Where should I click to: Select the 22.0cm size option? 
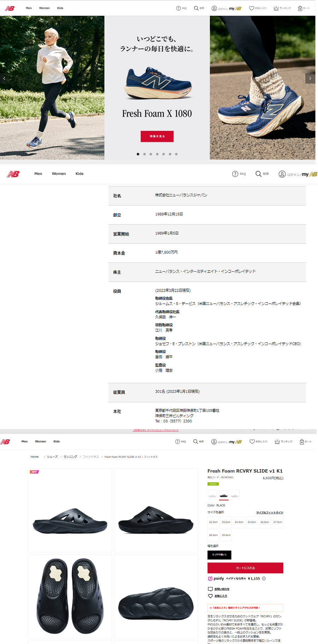click(x=213, y=522)
